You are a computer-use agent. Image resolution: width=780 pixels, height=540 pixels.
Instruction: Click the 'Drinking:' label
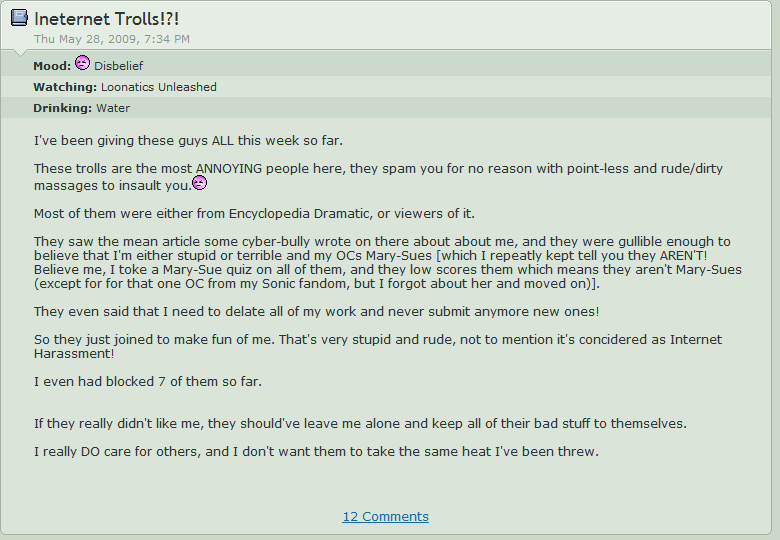coord(62,108)
